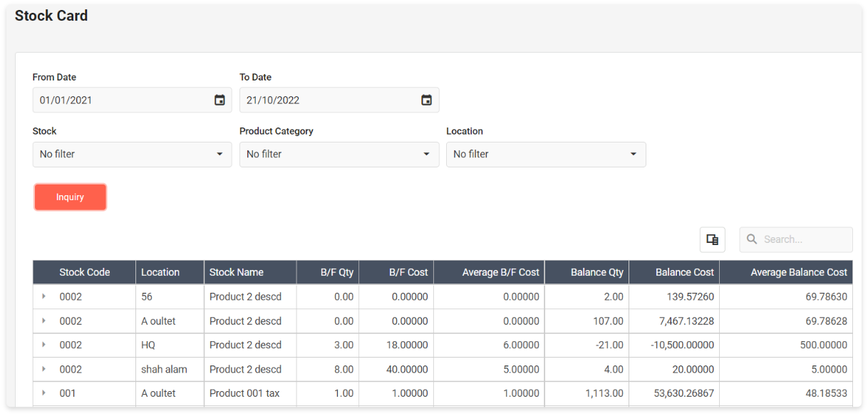868x416 pixels.
Task: Expand row 0002 at location 56
Action: [x=43, y=296]
